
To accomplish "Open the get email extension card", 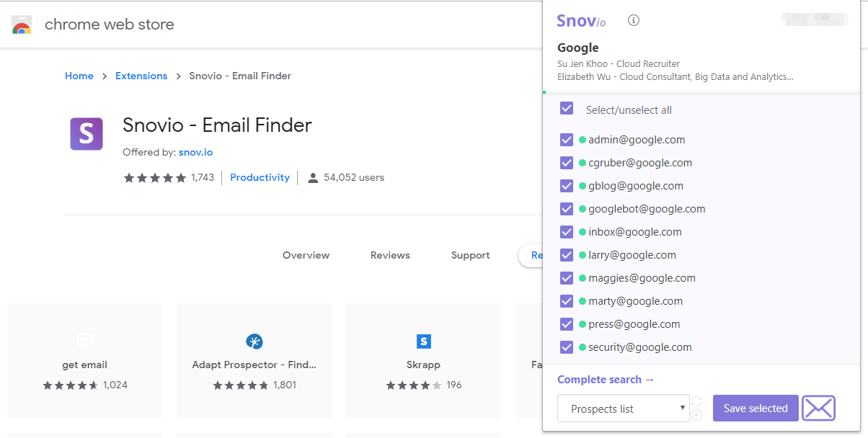I will click(x=84, y=361).
